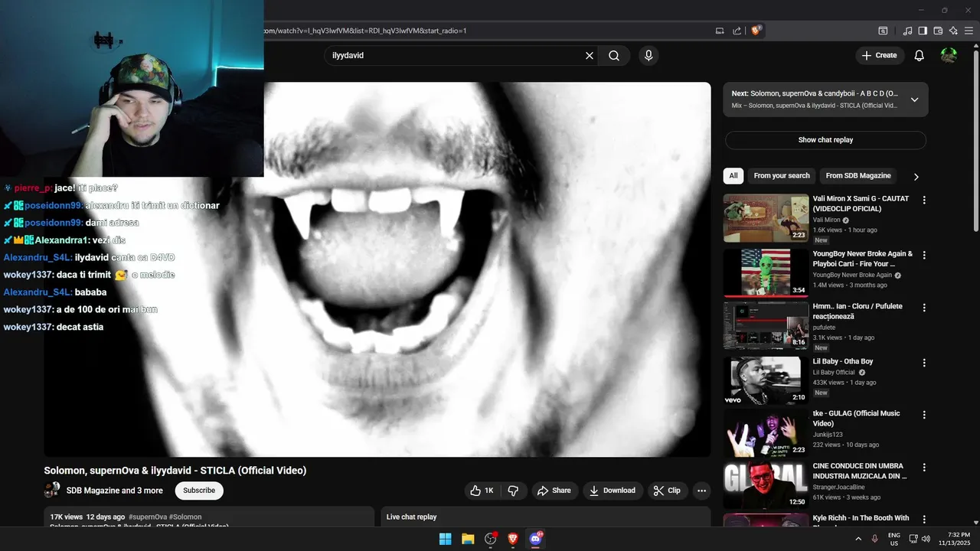Click the share page icon in address bar
Image resolution: width=980 pixels, height=551 pixels.
[737, 31]
